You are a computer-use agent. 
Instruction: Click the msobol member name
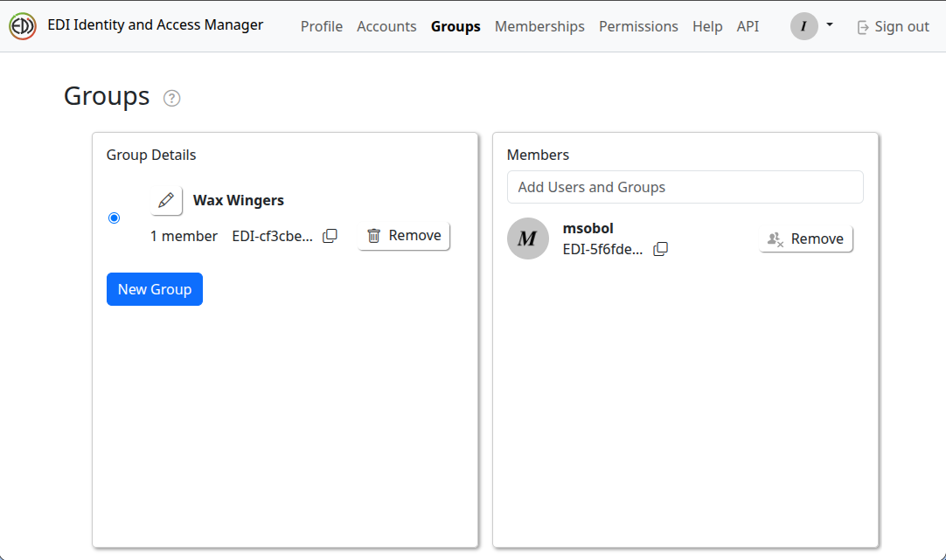588,229
